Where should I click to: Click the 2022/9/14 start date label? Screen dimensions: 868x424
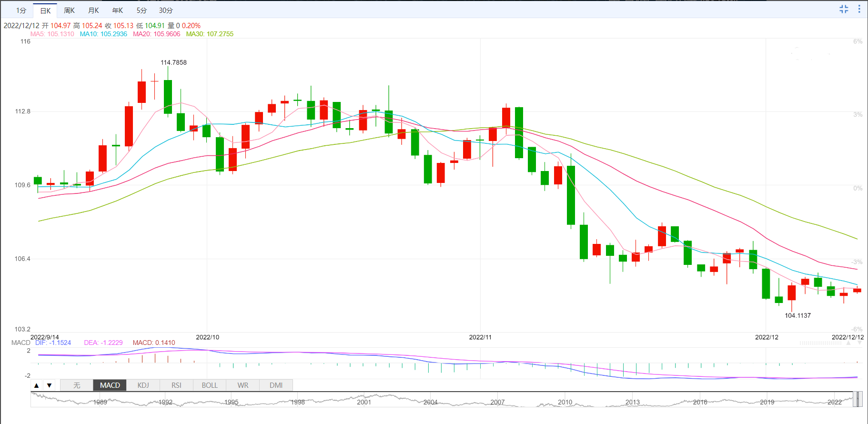point(45,337)
